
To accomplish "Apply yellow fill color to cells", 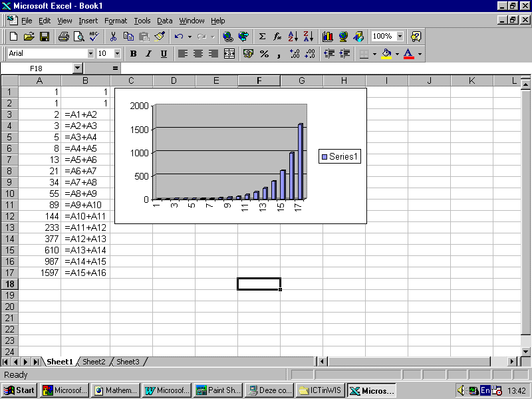I will point(386,54).
